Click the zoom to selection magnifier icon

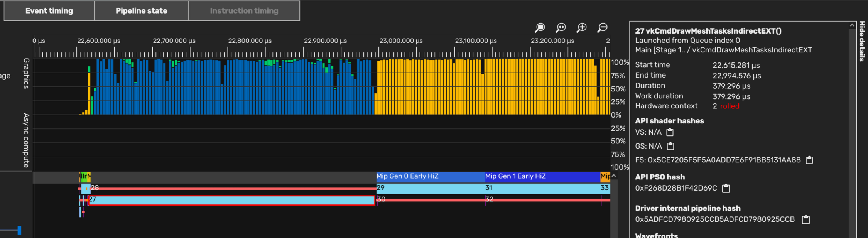click(x=540, y=28)
